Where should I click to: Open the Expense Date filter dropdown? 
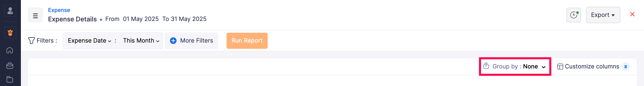point(89,41)
